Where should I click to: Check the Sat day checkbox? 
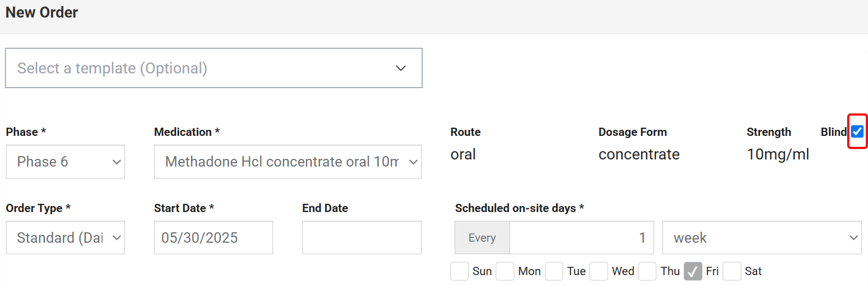(x=732, y=271)
